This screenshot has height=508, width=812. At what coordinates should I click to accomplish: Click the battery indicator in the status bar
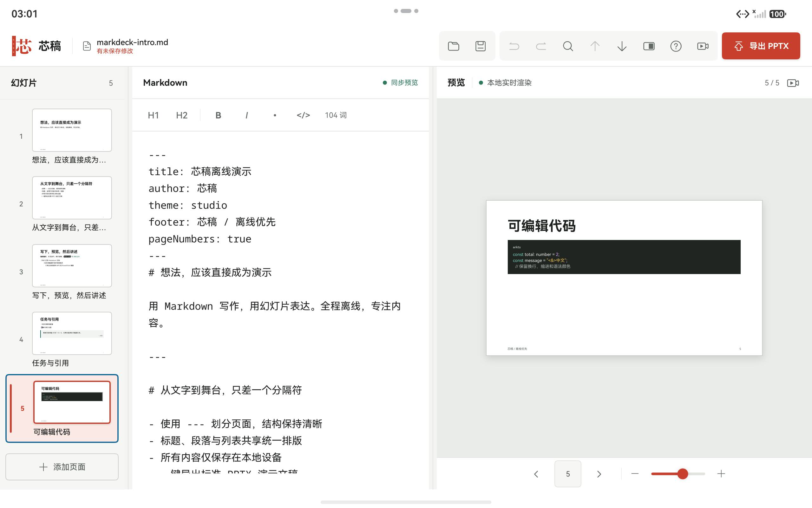tap(777, 14)
